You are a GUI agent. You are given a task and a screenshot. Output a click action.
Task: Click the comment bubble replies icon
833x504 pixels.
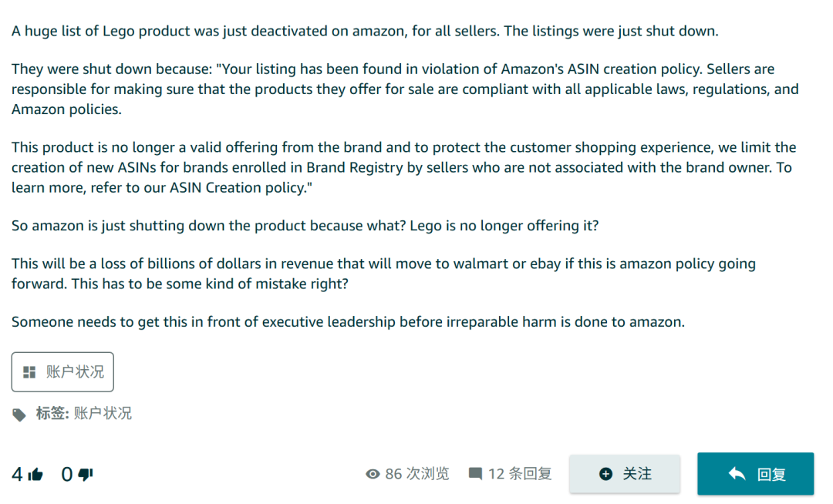[476, 473]
